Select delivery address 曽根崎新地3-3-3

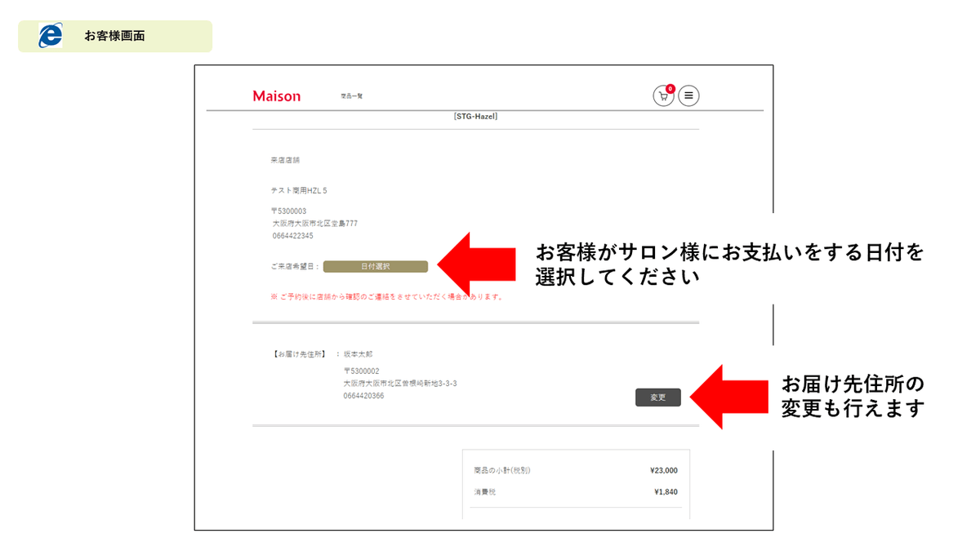click(400, 383)
